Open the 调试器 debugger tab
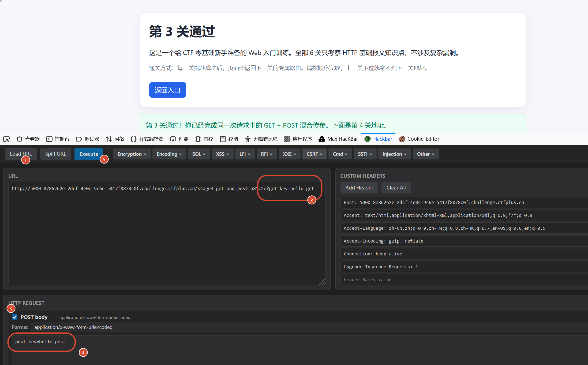588x365 pixels. 88,139
